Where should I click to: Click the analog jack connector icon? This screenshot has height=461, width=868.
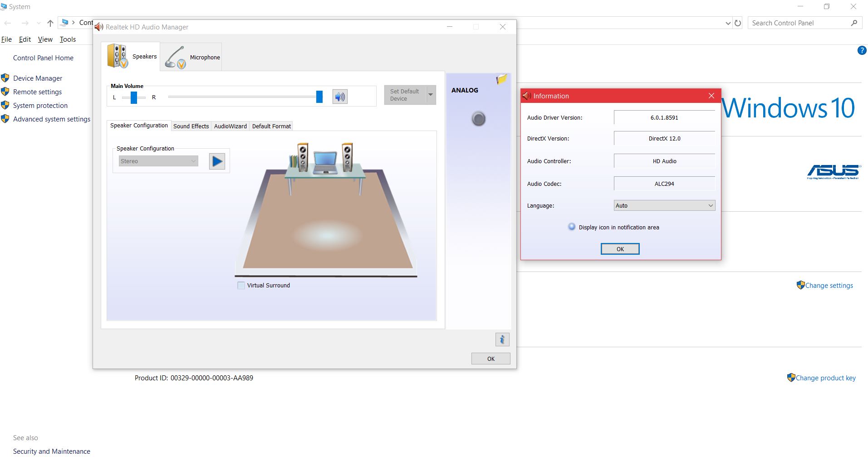478,118
